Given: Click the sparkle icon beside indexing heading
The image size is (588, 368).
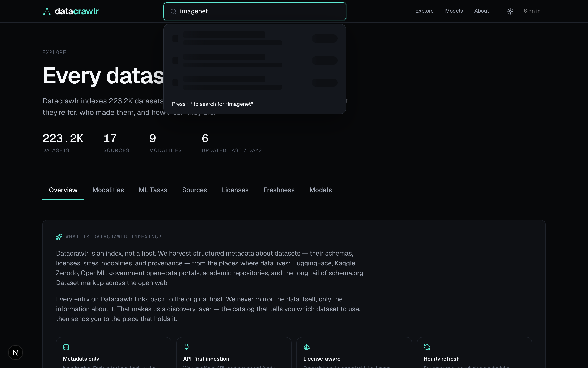Looking at the screenshot, I should coord(59,237).
